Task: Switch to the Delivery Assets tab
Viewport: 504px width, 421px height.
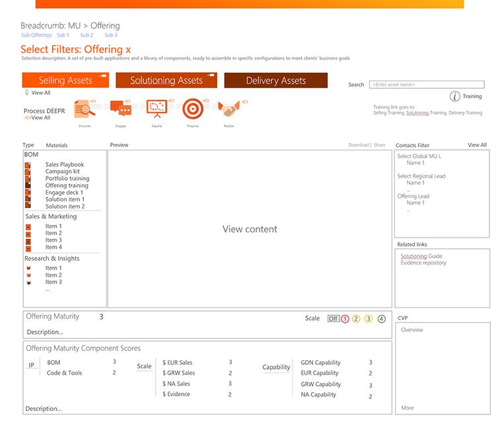Action: [275, 81]
